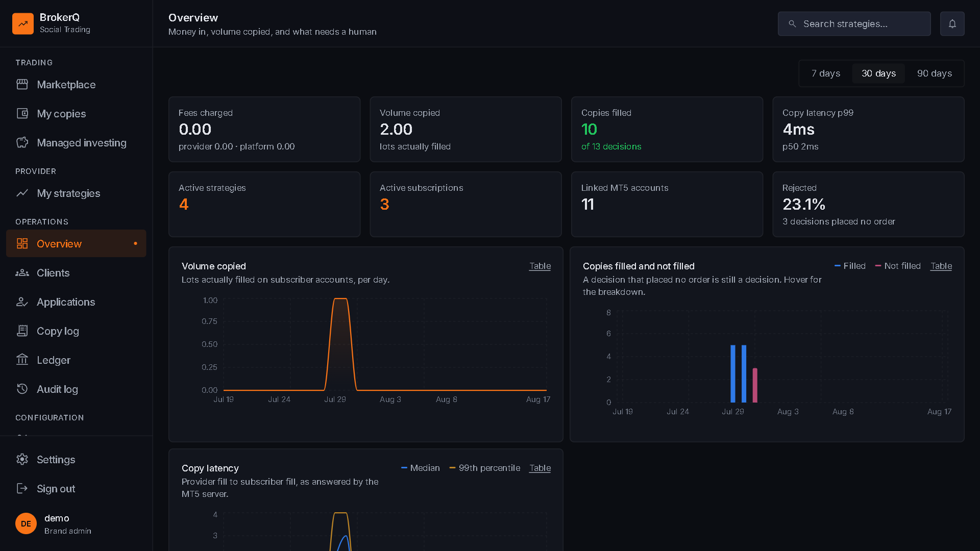Click the Sign out label
Viewport: 980px width, 551px height.
[x=56, y=488]
